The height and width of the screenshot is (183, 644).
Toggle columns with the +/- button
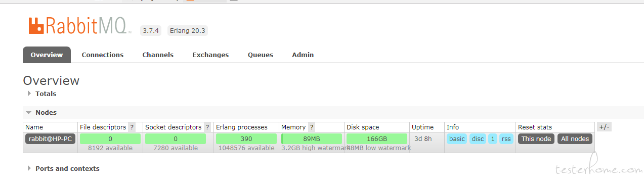[604, 127]
